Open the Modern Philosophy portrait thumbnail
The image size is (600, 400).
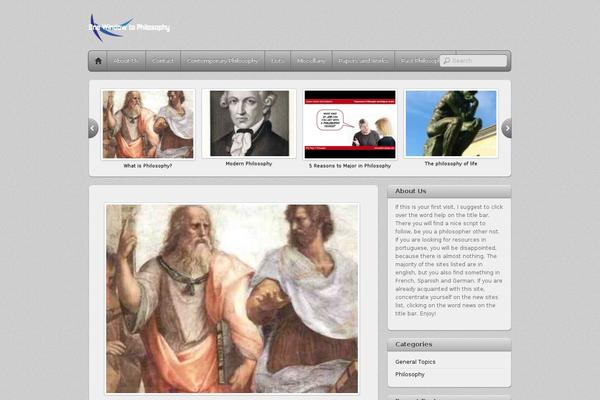click(x=249, y=123)
